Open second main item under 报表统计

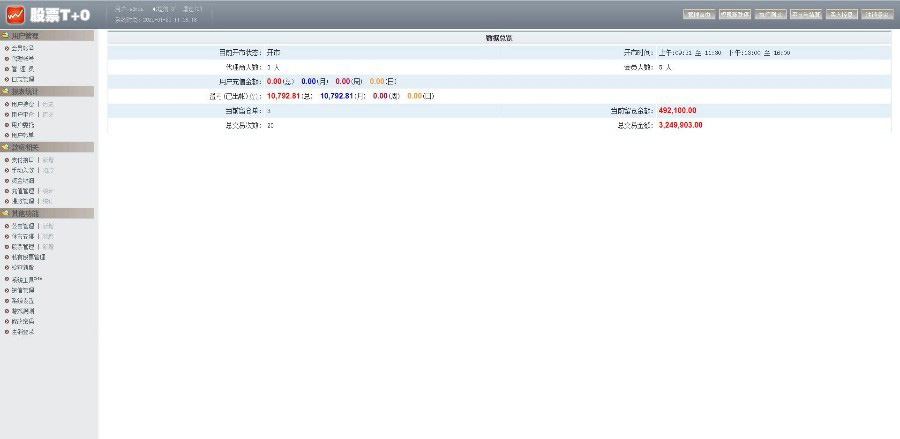[x=23, y=114]
